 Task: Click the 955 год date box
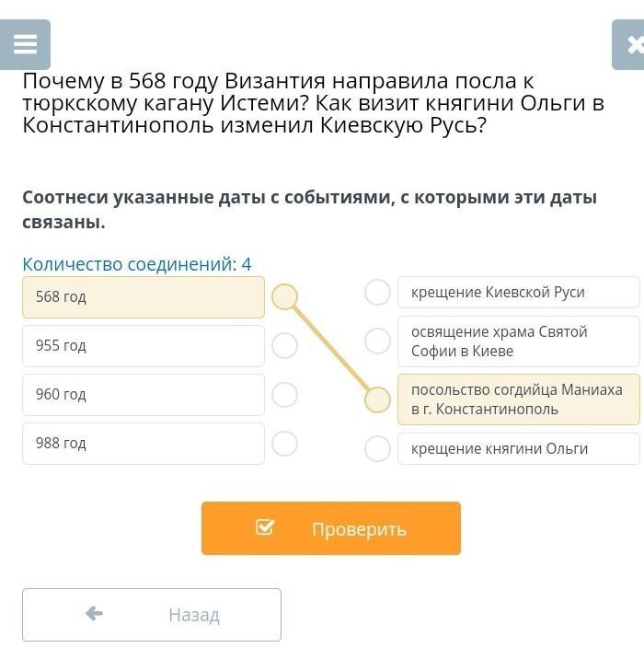(143, 346)
